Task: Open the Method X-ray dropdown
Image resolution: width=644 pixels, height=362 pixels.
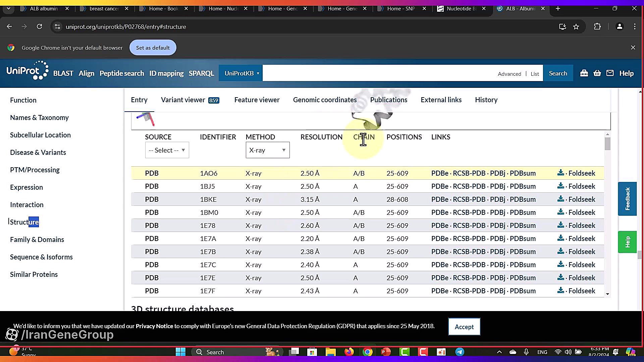Action: coord(267,150)
